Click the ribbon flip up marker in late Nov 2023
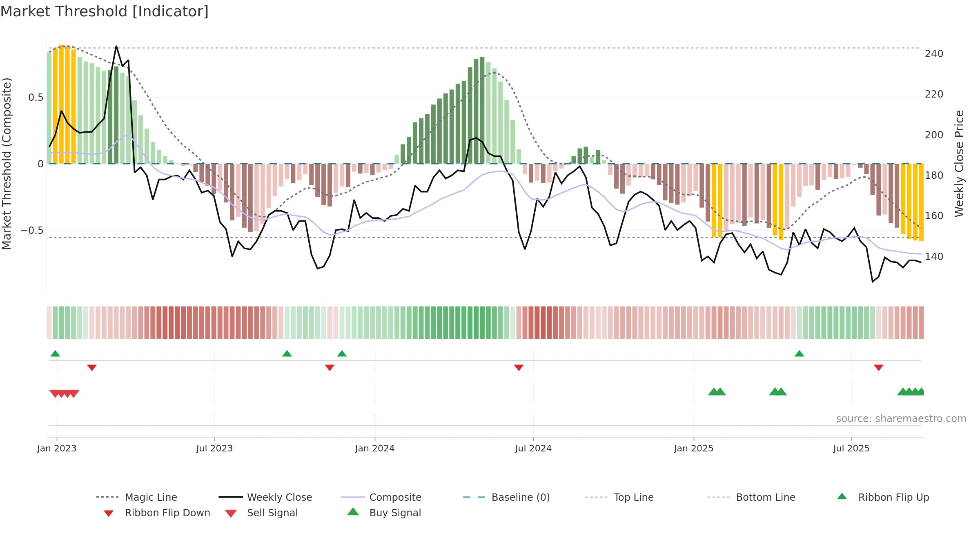The width and height of the screenshot is (980, 551). pos(342,353)
